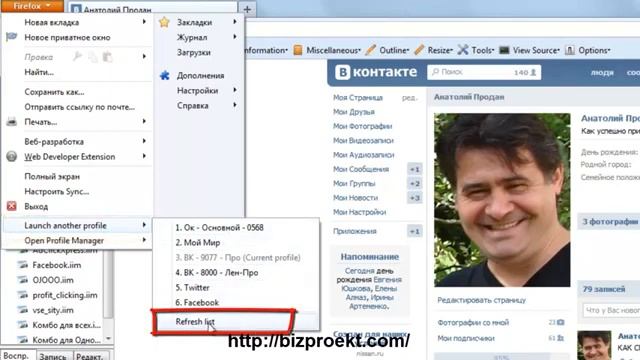The width and height of the screenshot is (640, 360).
Task: Open the Miscellaneous toolbar icon
Action: click(x=298, y=50)
